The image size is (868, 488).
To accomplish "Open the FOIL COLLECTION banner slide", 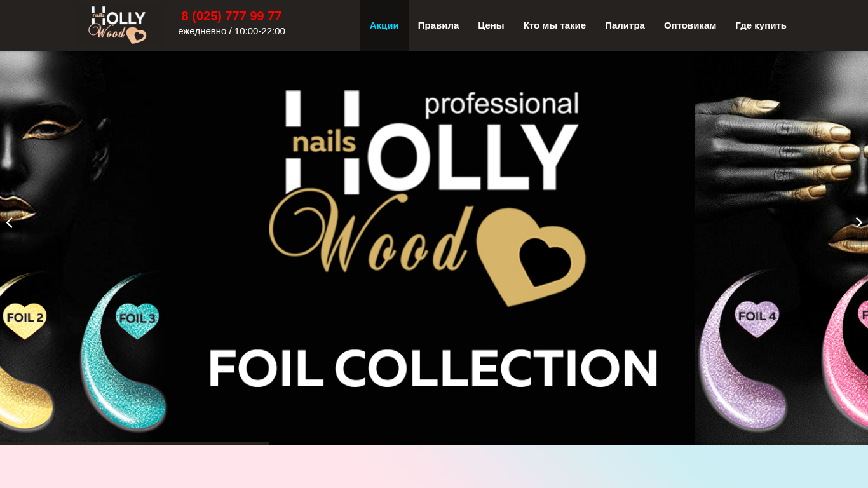I will 434,248.
